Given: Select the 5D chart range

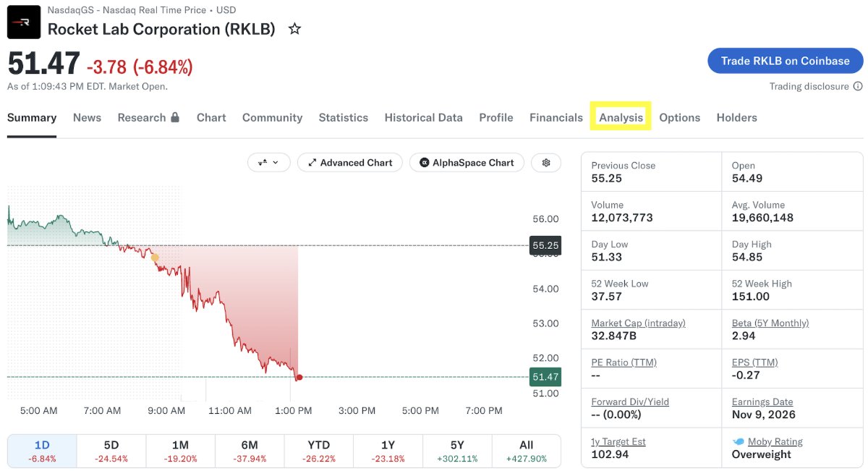Looking at the screenshot, I should click(111, 451).
